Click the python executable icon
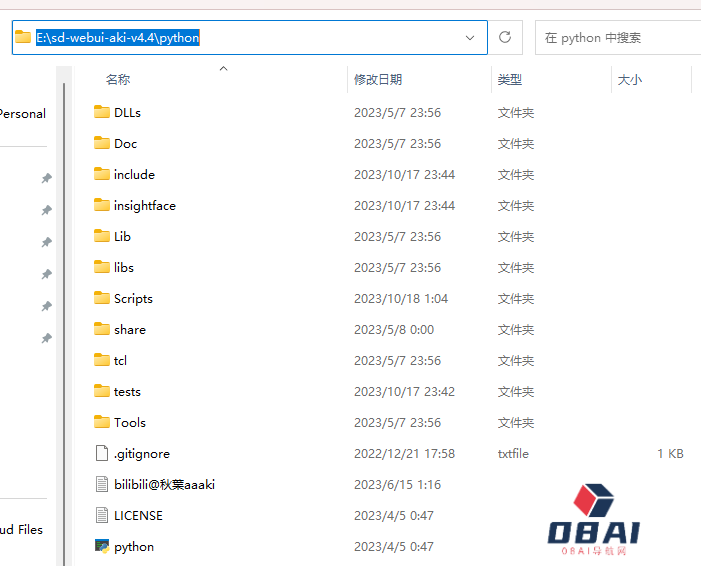 coord(101,546)
